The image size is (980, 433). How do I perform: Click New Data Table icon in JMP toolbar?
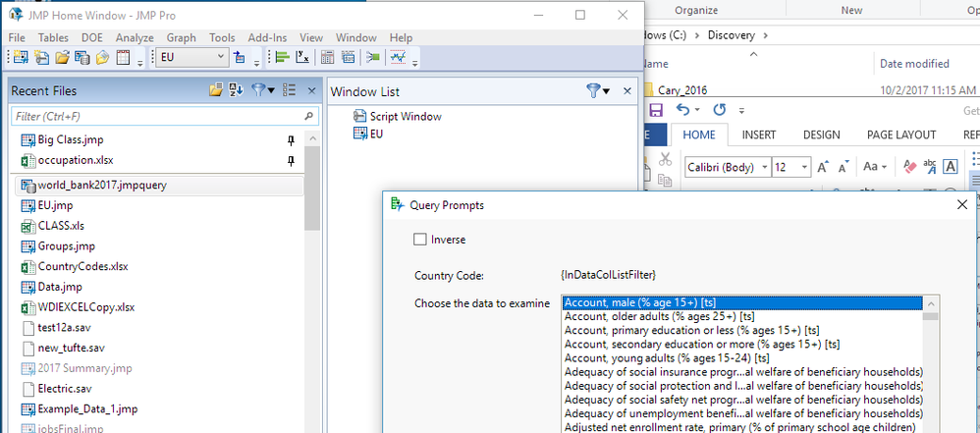click(22, 58)
